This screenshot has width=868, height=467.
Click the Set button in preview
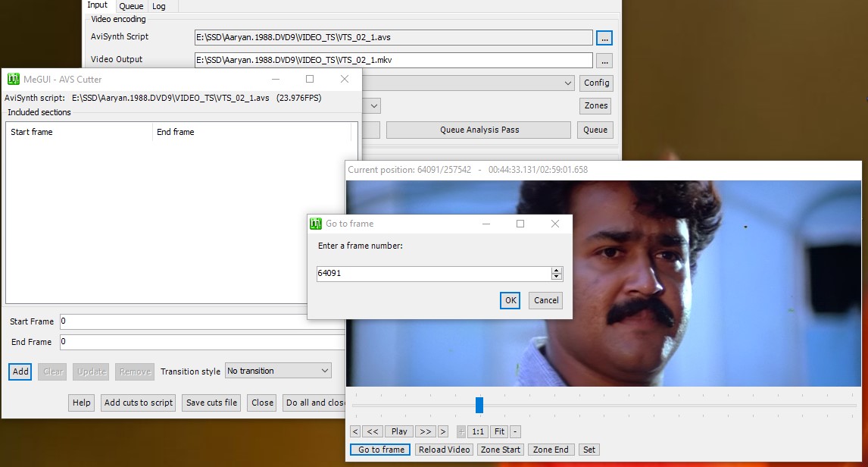(589, 450)
